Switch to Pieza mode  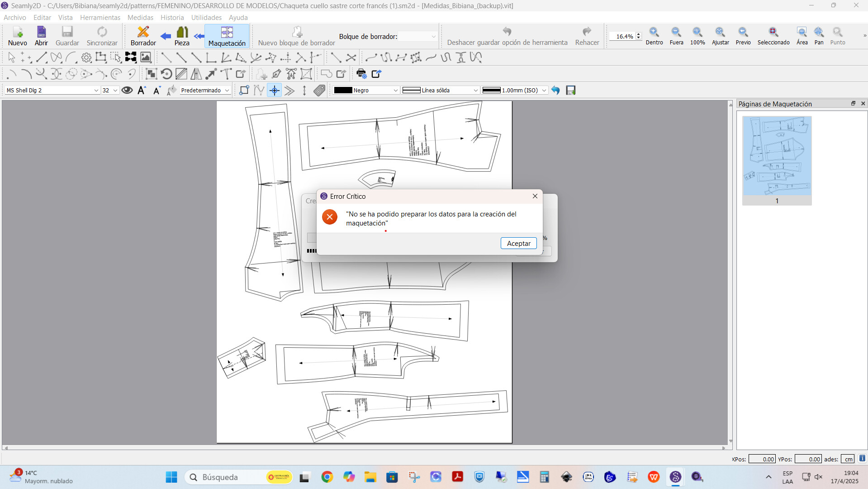(182, 36)
